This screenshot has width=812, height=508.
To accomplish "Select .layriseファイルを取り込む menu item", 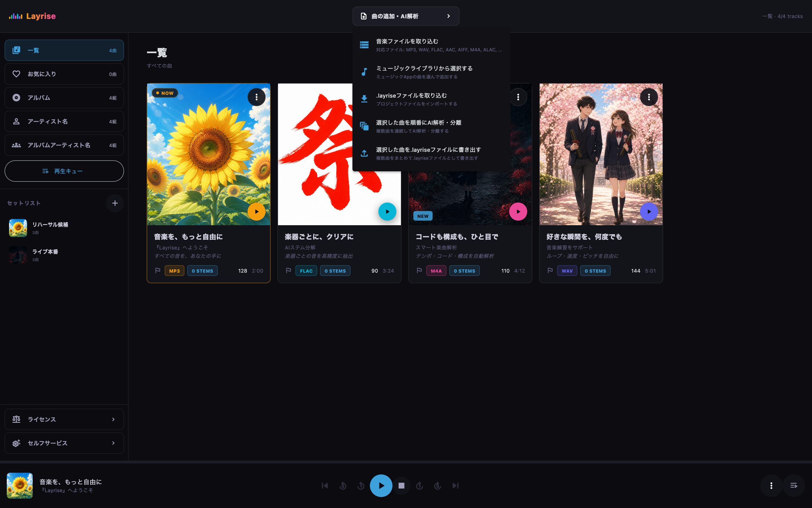I will coord(431,99).
